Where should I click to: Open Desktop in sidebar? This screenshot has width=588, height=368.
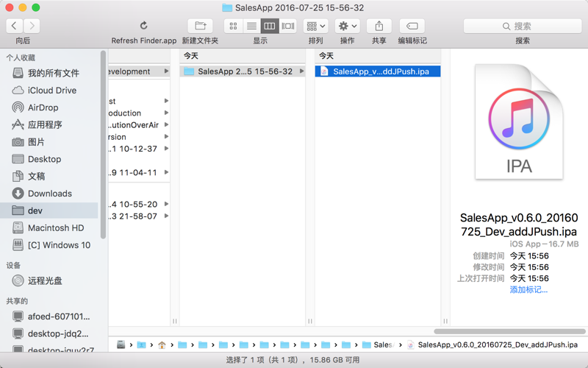[x=49, y=159]
